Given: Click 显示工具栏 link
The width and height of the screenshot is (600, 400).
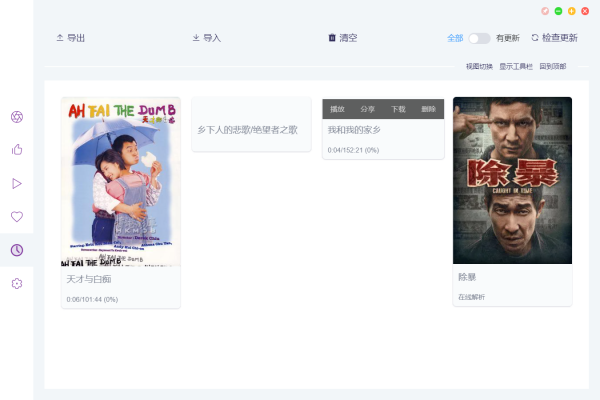Looking at the screenshot, I should click(516, 67).
